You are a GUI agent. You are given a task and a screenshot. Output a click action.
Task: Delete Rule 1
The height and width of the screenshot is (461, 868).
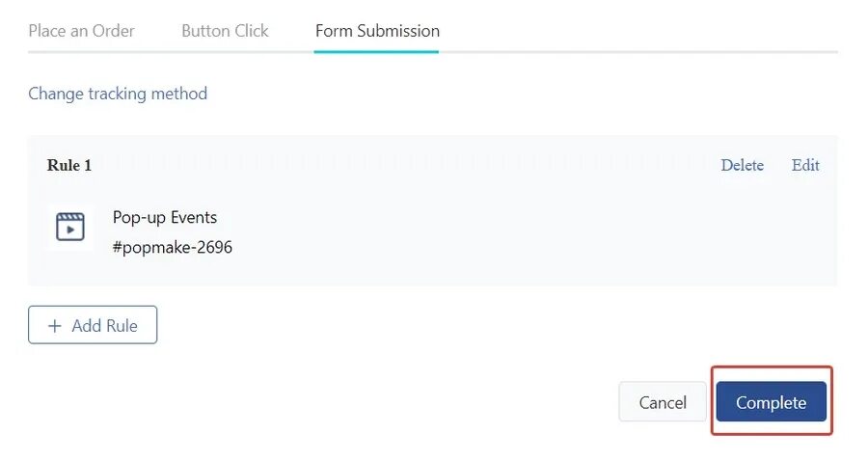(742, 165)
